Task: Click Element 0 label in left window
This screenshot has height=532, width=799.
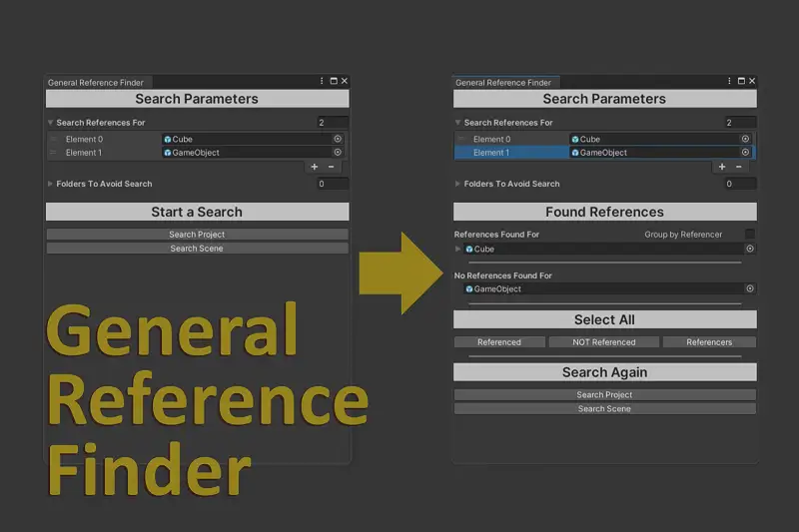Action: [84, 139]
